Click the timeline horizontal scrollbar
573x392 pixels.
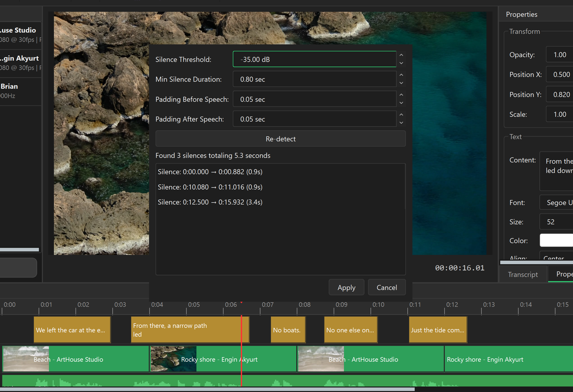pos(207,389)
